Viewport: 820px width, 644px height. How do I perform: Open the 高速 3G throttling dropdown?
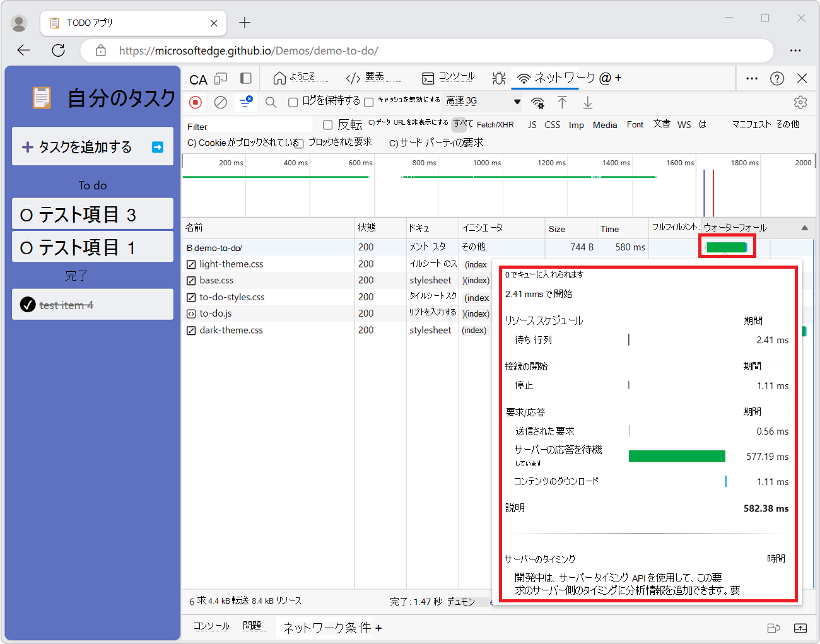click(483, 102)
